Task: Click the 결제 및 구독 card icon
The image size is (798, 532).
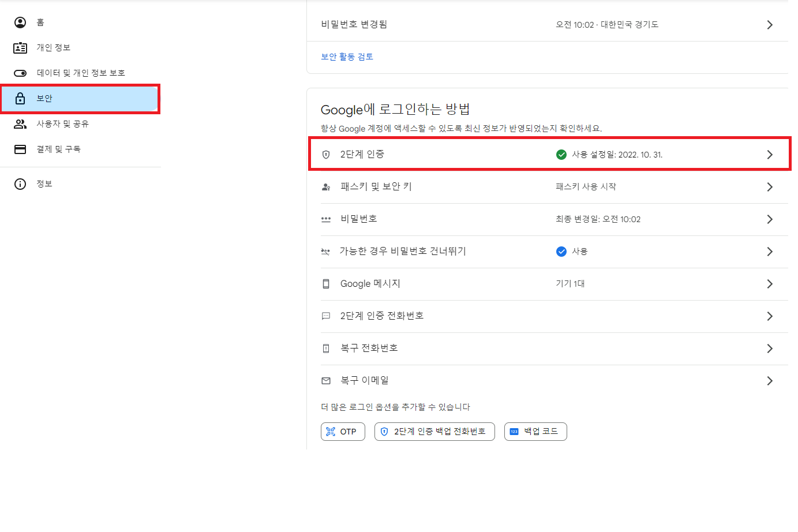Action: 20,149
